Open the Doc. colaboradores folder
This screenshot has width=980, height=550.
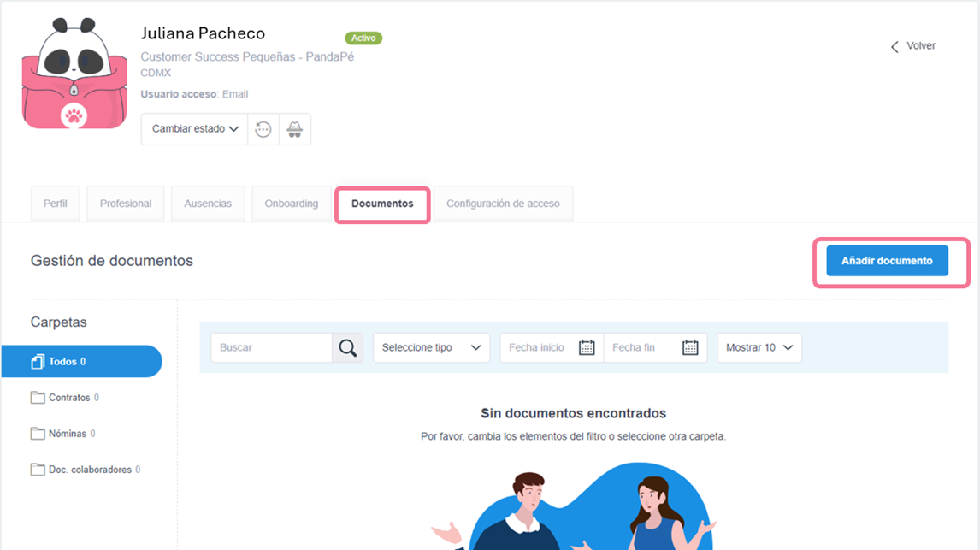pos(88,470)
